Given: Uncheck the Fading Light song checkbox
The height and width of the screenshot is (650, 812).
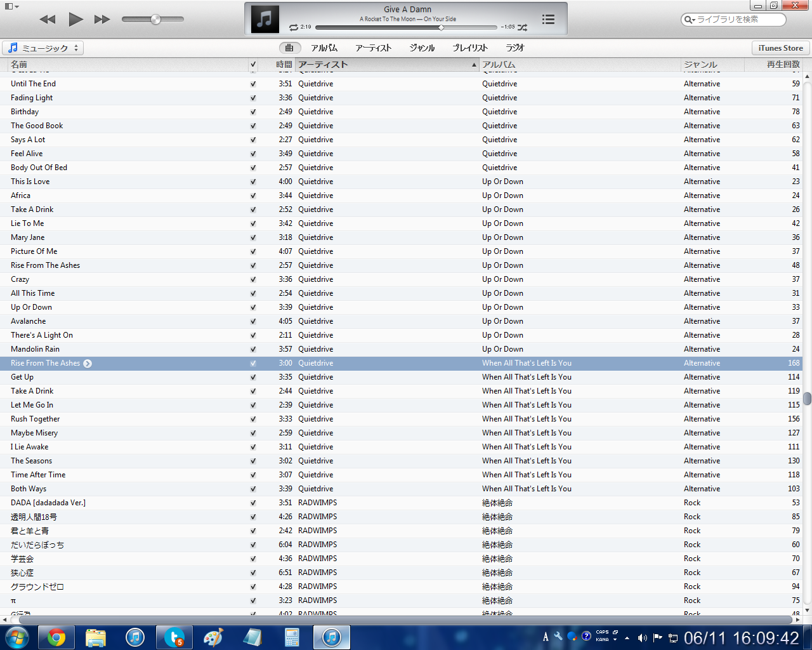Looking at the screenshot, I should 253,98.
